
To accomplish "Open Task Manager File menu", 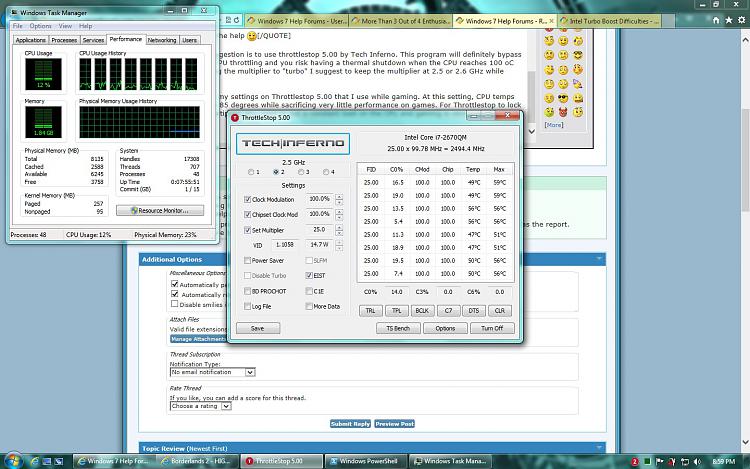I will point(17,26).
